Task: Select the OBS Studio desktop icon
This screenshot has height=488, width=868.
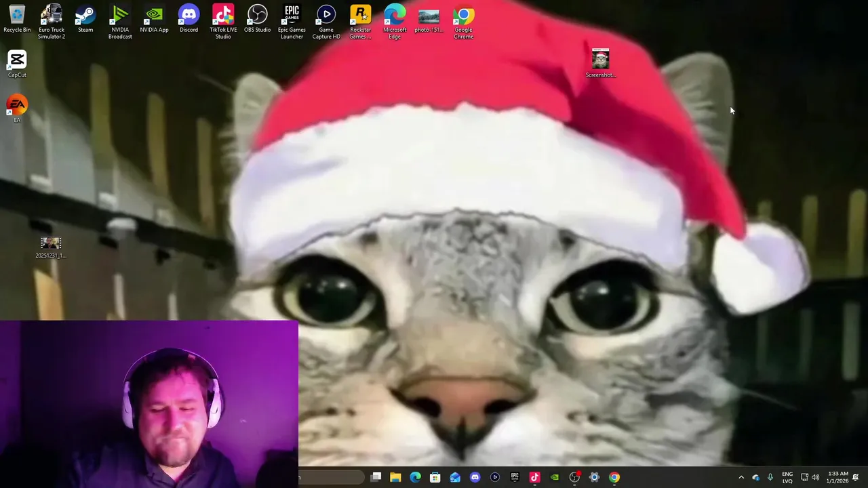Action: [257, 19]
